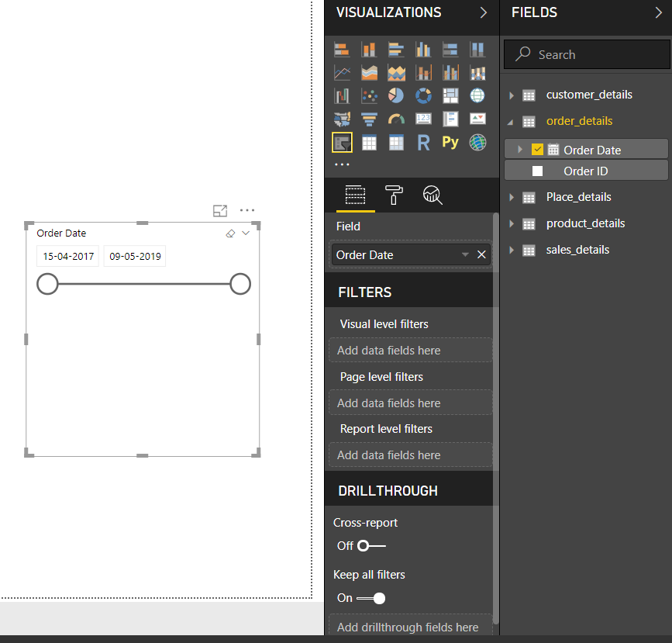The image size is (672, 643).
Task: Expand the product_details table
Action: [511, 223]
